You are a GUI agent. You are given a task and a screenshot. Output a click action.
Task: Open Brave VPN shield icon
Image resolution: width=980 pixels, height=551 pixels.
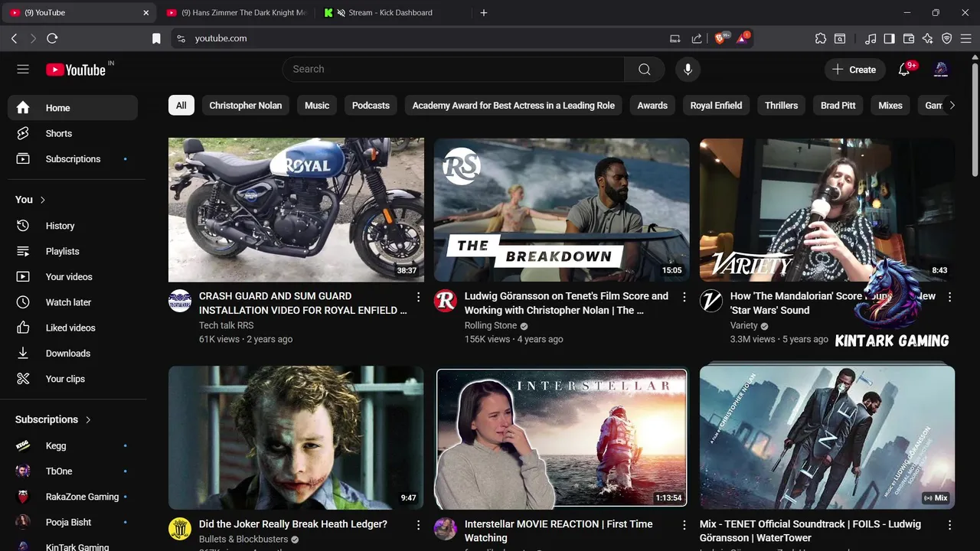947,38
